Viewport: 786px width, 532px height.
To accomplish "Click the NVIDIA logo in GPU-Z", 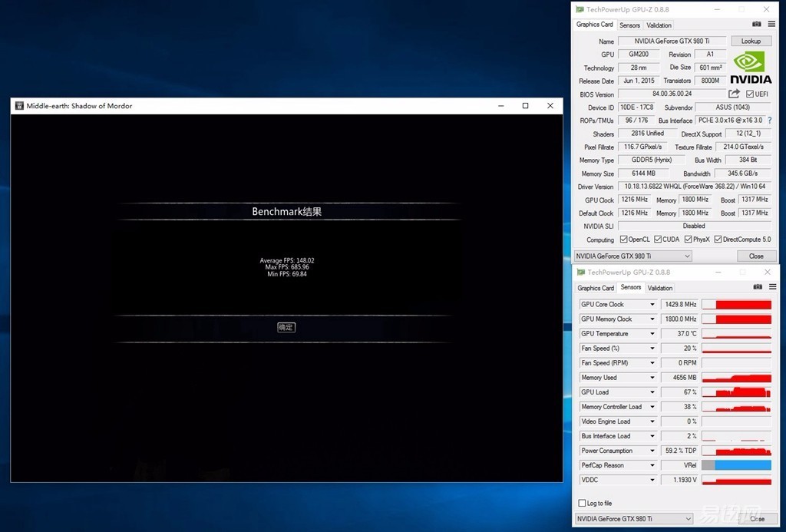I will click(x=751, y=68).
